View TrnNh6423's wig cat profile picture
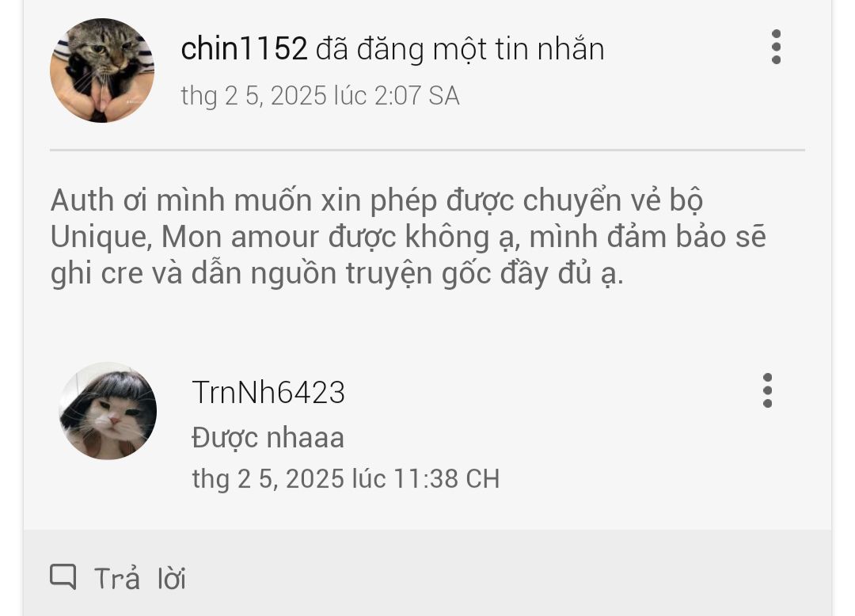Image resolution: width=855 pixels, height=616 pixels. (x=108, y=411)
